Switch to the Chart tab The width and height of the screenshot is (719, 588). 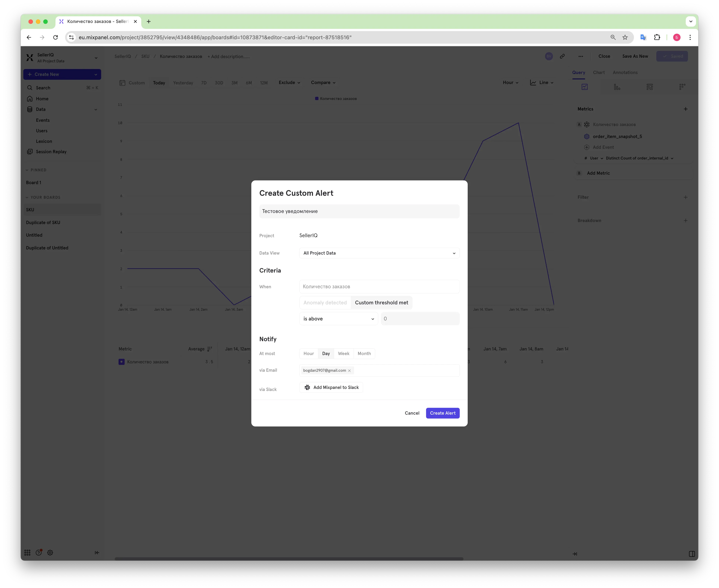(x=599, y=73)
